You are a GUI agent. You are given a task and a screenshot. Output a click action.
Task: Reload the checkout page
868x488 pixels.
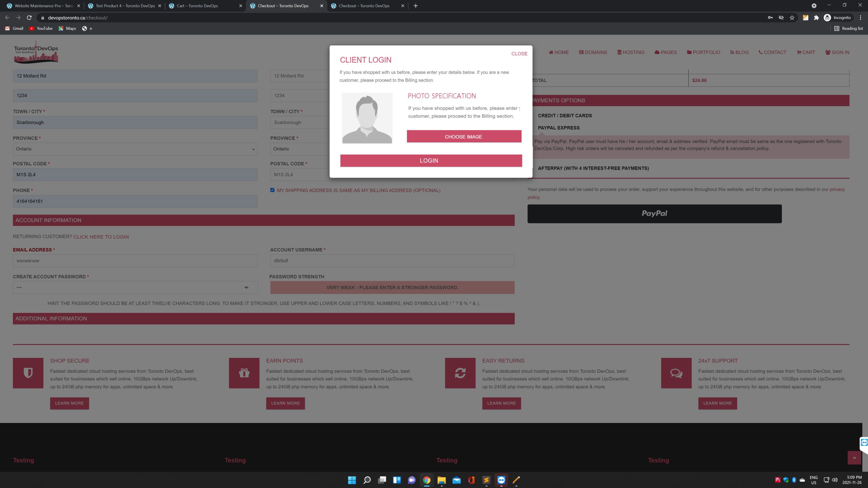pos(29,18)
